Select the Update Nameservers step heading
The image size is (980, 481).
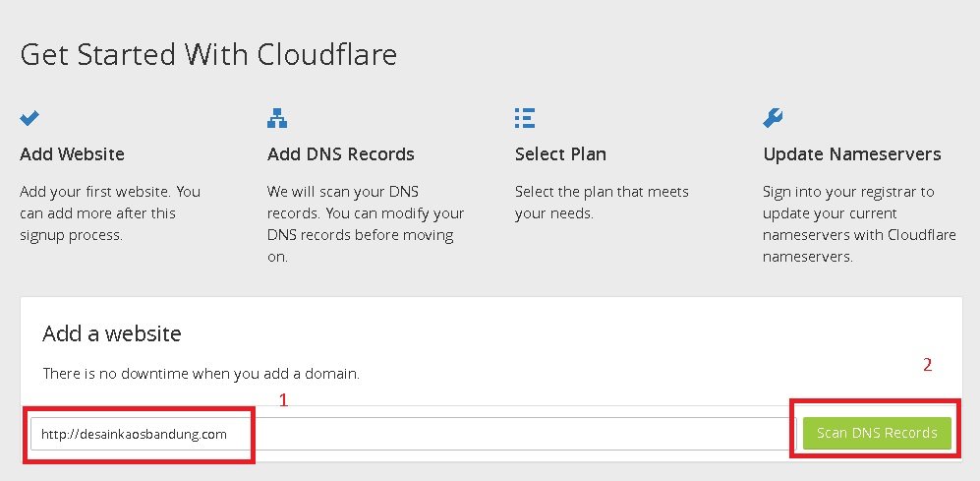(x=851, y=154)
